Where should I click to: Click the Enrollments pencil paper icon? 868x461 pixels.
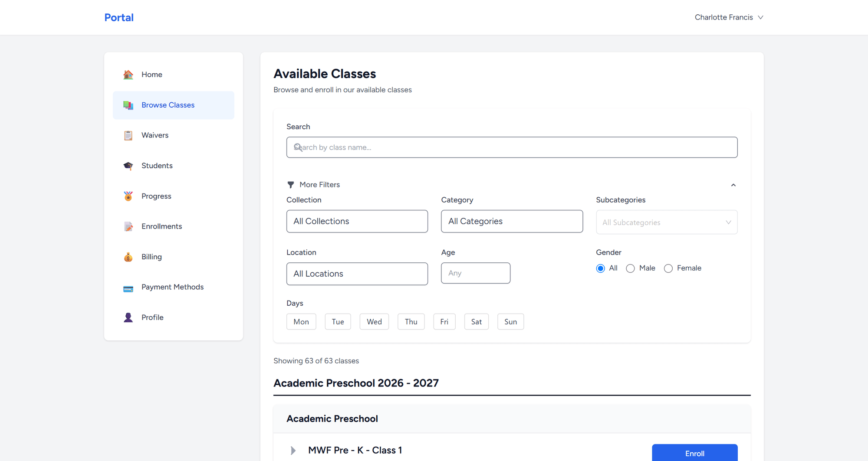(x=128, y=226)
